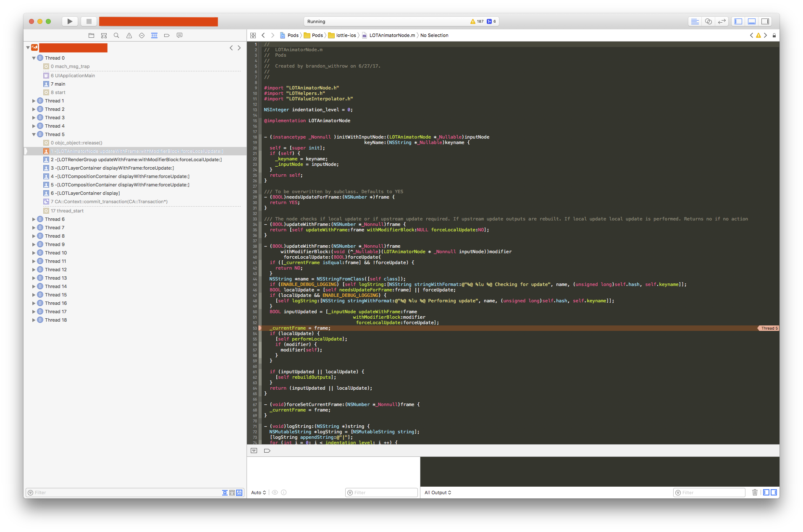Click the lock icon in jump bar
The image size is (803, 532).
(x=774, y=36)
